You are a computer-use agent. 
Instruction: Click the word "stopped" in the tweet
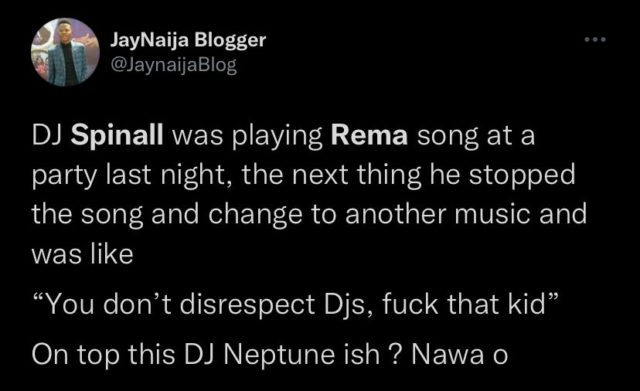point(522,176)
